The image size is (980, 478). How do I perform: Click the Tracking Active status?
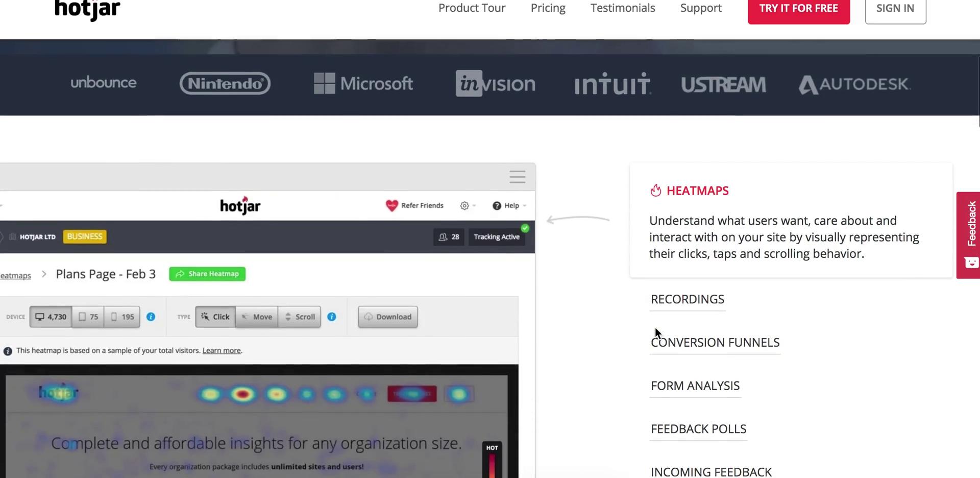coord(497,237)
